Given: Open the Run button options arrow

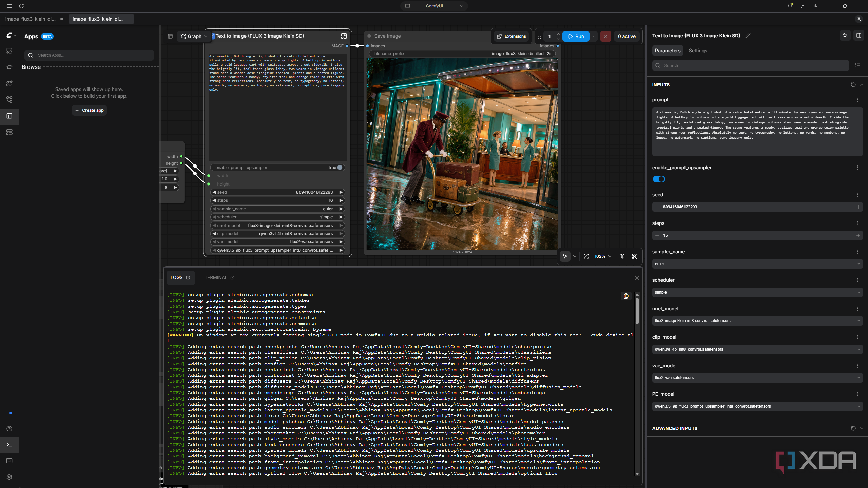Looking at the screenshot, I should [594, 36].
